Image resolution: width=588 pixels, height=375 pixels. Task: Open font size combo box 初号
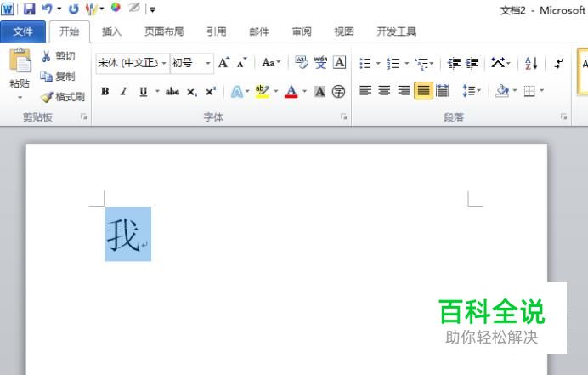[192, 63]
